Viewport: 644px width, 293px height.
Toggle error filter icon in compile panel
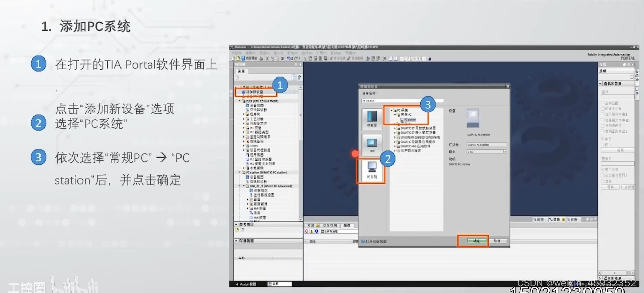(307, 231)
